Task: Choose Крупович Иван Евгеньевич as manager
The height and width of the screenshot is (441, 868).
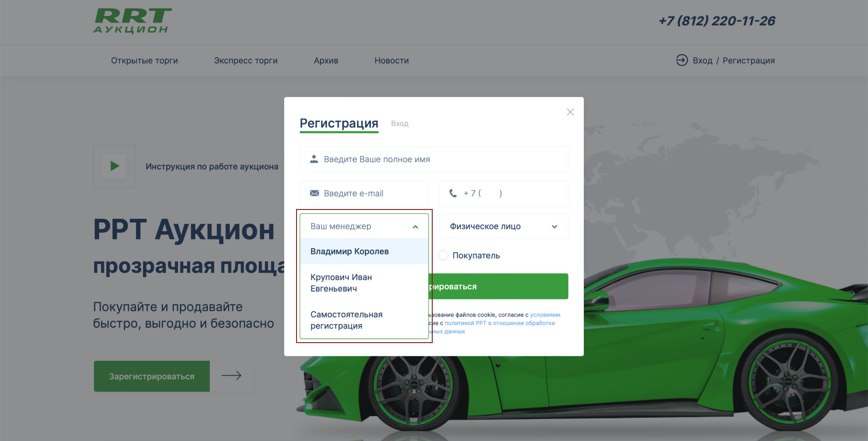Action: (364, 283)
